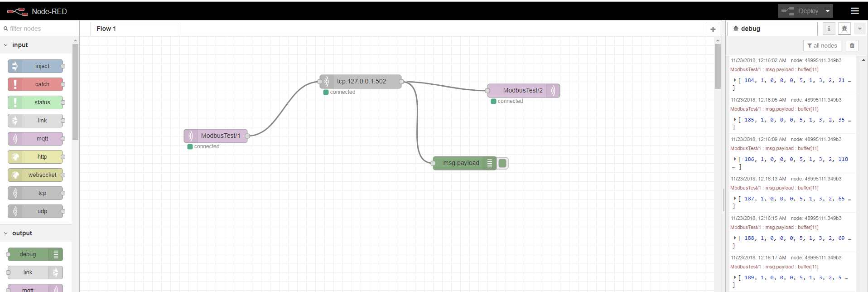Select the websocket input node
The width and height of the screenshot is (868, 292).
[x=36, y=175]
